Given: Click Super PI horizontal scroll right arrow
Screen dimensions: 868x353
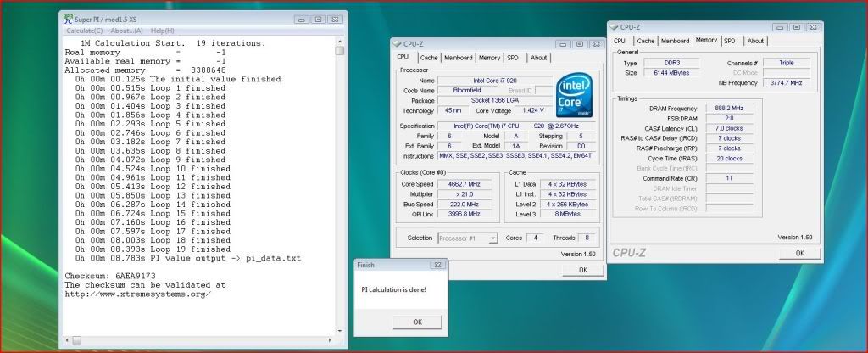Looking at the screenshot, I should [331, 340].
